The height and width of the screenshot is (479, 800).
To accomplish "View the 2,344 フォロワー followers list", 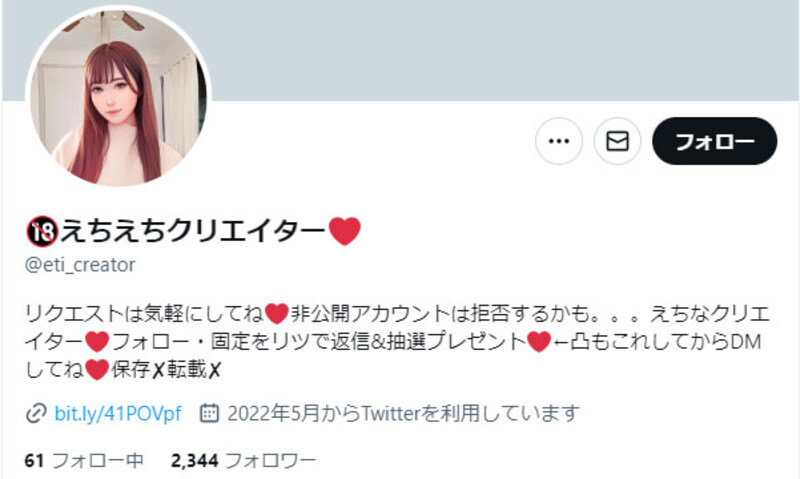I will [243, 461].
